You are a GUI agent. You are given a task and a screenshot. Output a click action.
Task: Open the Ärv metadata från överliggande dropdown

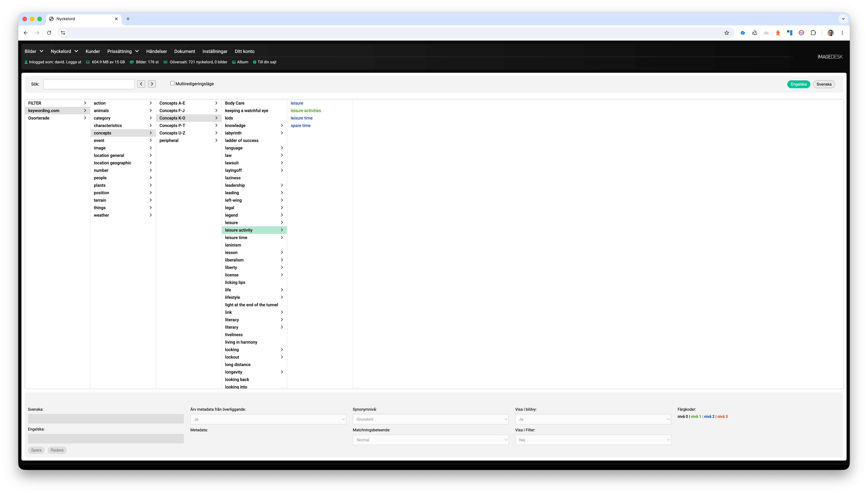point(268,419)
